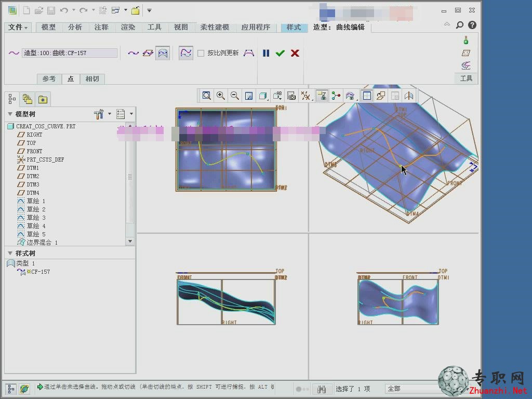532x399 pixels.
Task: Click the Zoom In icon
Action: pos(221,96)
